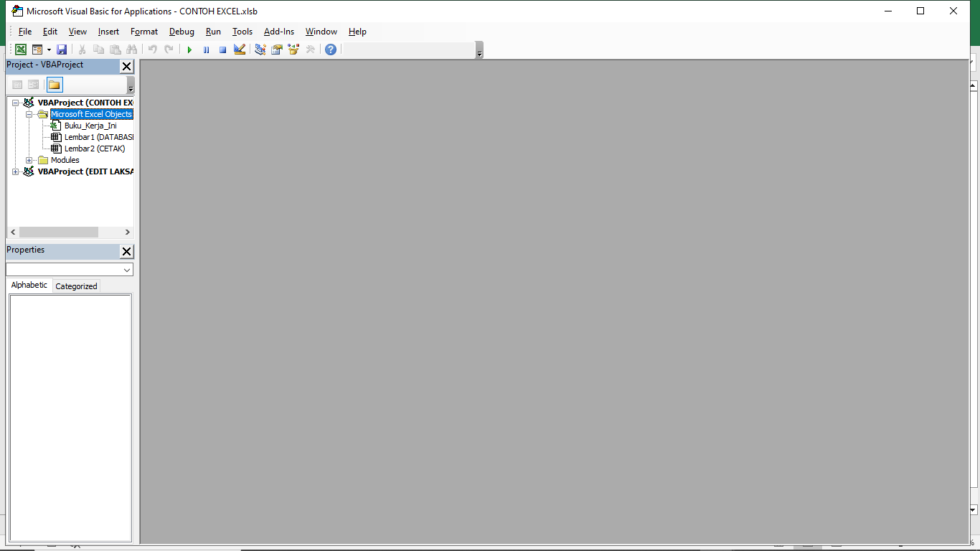This screenshot has height=551, width=980.
Task: Collapse the Microsoft Excel Objects folder
Action: coord(29,114)
